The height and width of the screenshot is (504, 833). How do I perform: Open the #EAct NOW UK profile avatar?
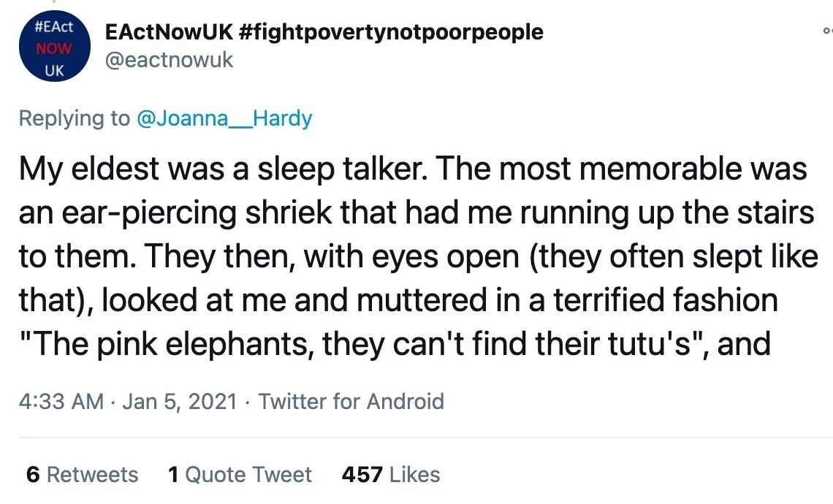tap(55, 46)
